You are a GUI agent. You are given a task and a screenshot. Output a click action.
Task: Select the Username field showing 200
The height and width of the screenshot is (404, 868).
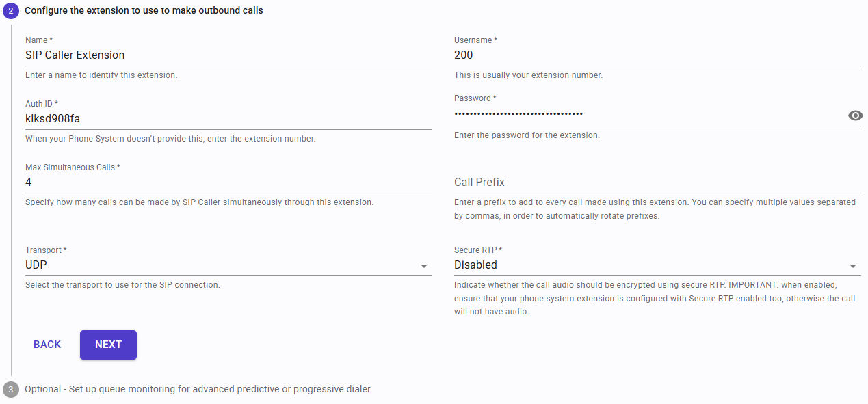pyautogui.click(x=657, y=55)
